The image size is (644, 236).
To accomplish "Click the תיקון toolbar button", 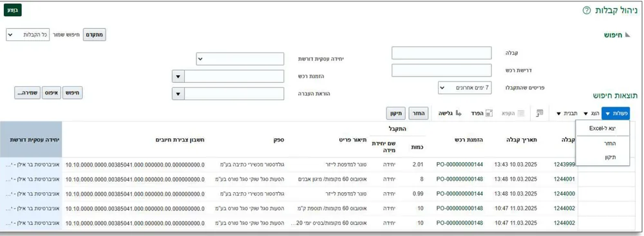I will coord(396,113).
